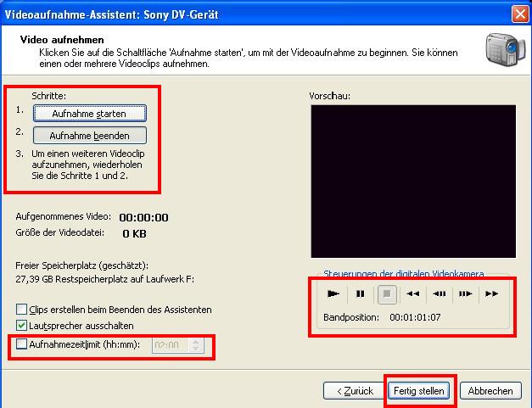
Task: Click the stop button in camera controls
Action: [x=386, y=294]
